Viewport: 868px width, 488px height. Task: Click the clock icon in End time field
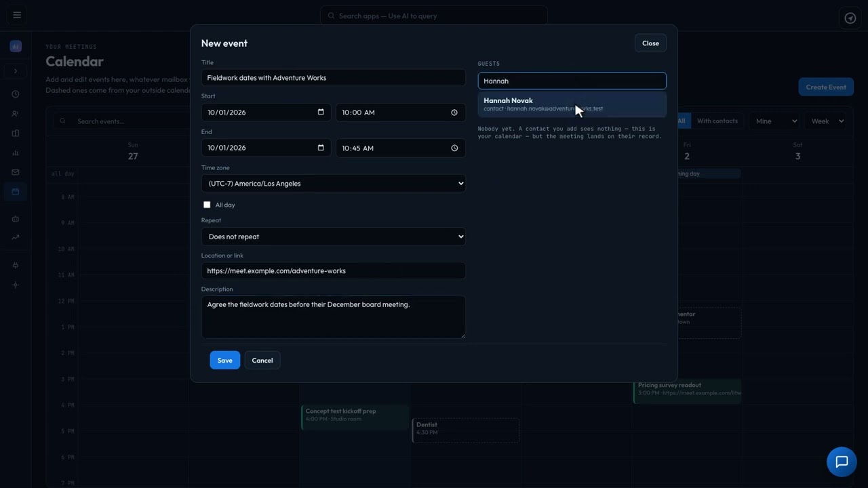point(454,148)
